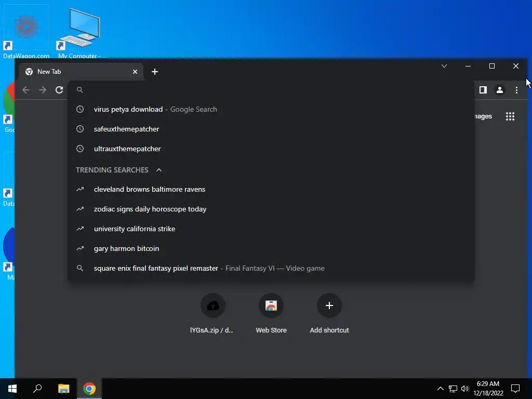Open the Windows Start menu
The width and height of the screenshot is (532, 399).
(12, 389)
